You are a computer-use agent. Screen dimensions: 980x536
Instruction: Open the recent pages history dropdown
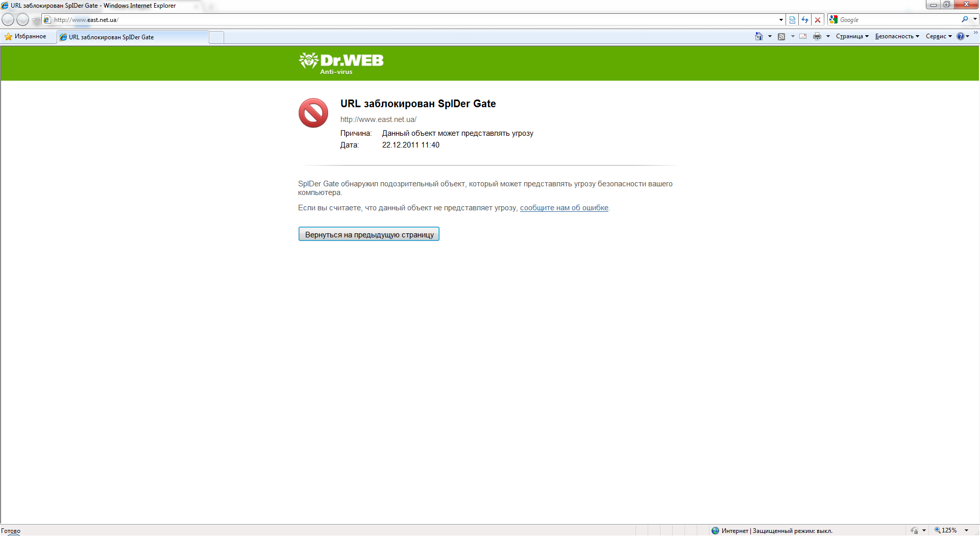(34, 20)
